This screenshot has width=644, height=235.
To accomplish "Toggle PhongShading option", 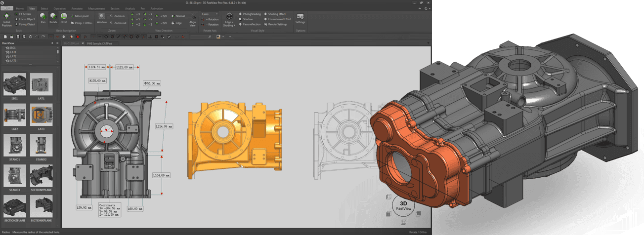I will coord(250,14).
